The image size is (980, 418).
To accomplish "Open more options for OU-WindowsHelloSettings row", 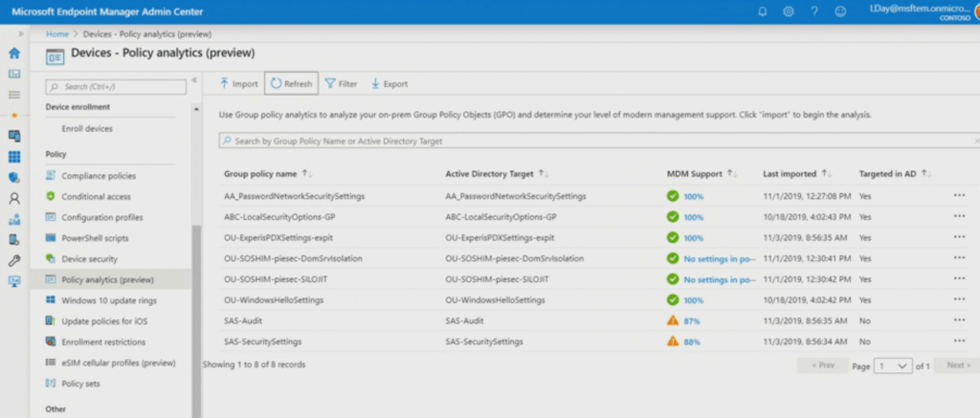I will [959, 299].
